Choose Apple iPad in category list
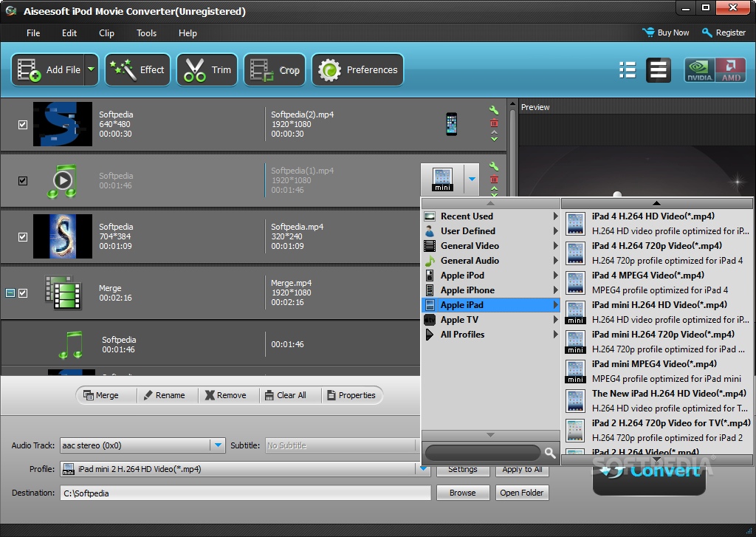The image size is (756, 537). coord(490,305)
